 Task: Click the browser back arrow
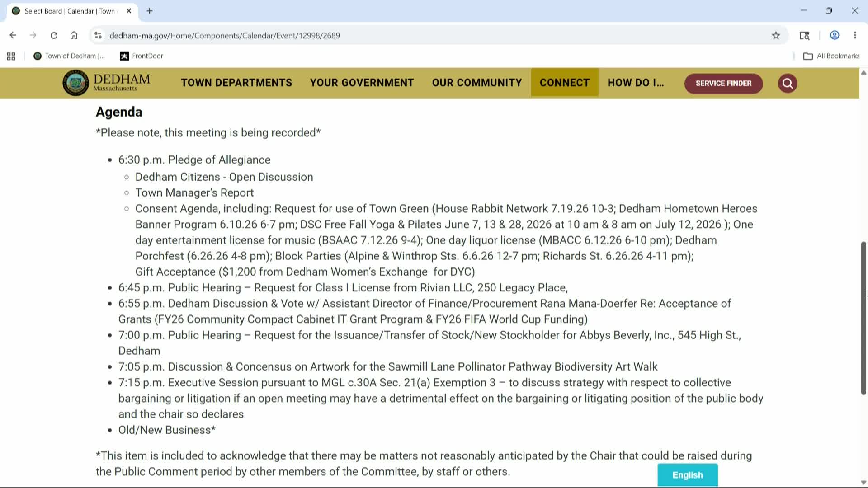tap(13, 35)
